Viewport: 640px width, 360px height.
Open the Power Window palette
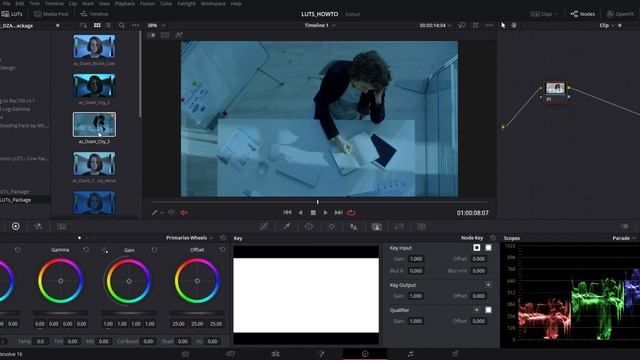tap(309, 227)
